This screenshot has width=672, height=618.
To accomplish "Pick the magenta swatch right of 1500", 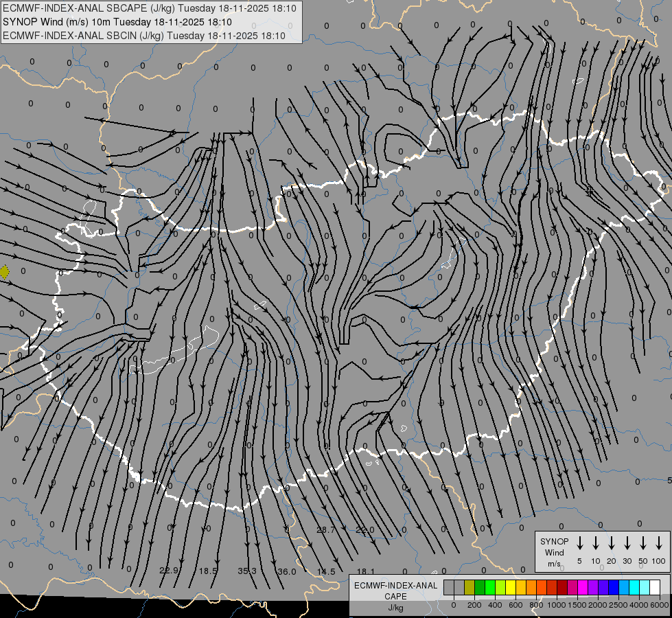I will [583, 588].
